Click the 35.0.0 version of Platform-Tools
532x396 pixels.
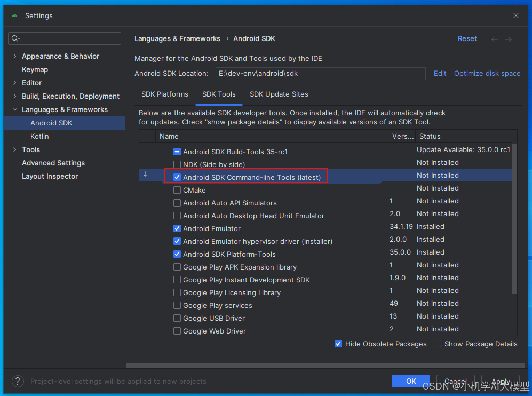pyautogui.click(x=400, y=252)
